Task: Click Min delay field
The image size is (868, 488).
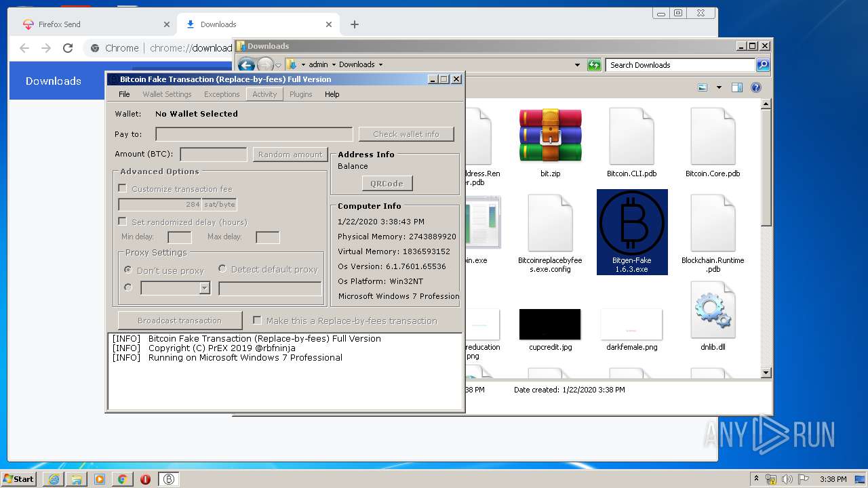Action: (180, 237)
